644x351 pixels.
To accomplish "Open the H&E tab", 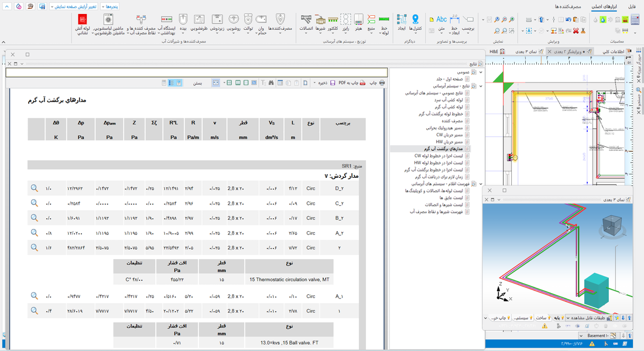I will pyautogui.click(x=498, y=51).
